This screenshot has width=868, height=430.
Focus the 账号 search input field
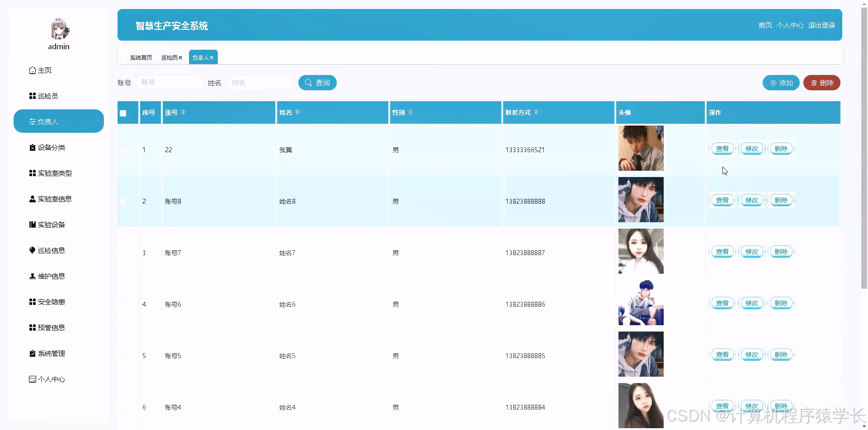coord(170,83)
